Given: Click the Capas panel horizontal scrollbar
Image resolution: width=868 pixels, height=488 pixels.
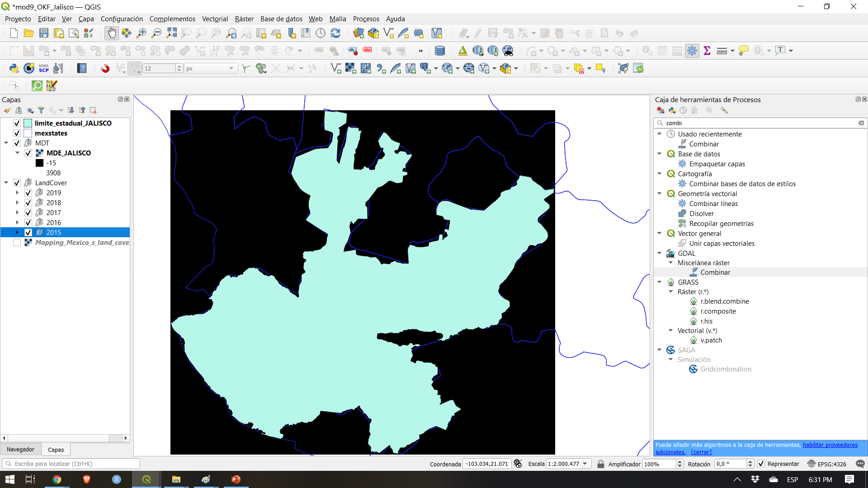Looking at the screenshot, I should coord(65,438).
